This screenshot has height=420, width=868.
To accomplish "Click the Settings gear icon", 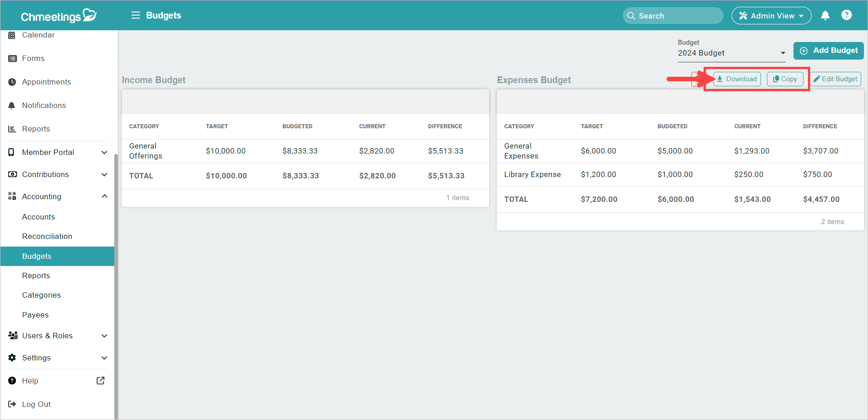I will coord(12,358).
